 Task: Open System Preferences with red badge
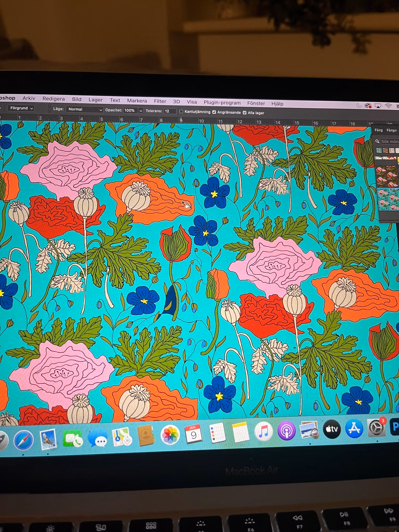click(376, 428)
